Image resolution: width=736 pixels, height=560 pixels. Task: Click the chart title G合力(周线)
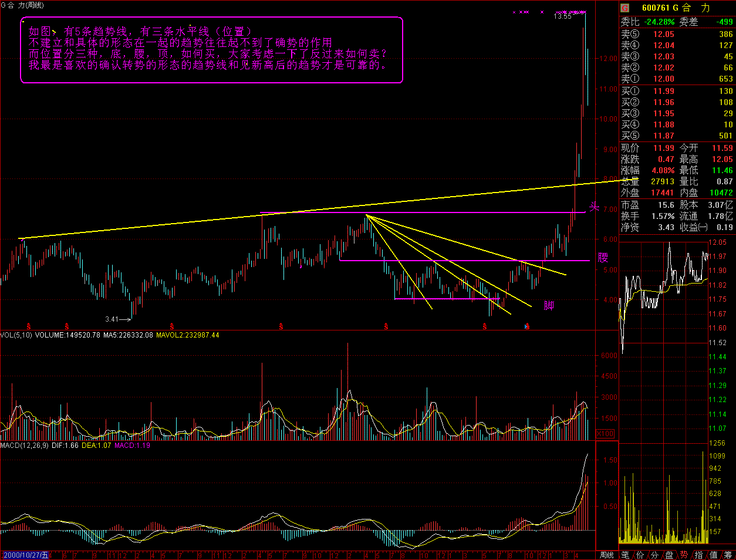22,5
